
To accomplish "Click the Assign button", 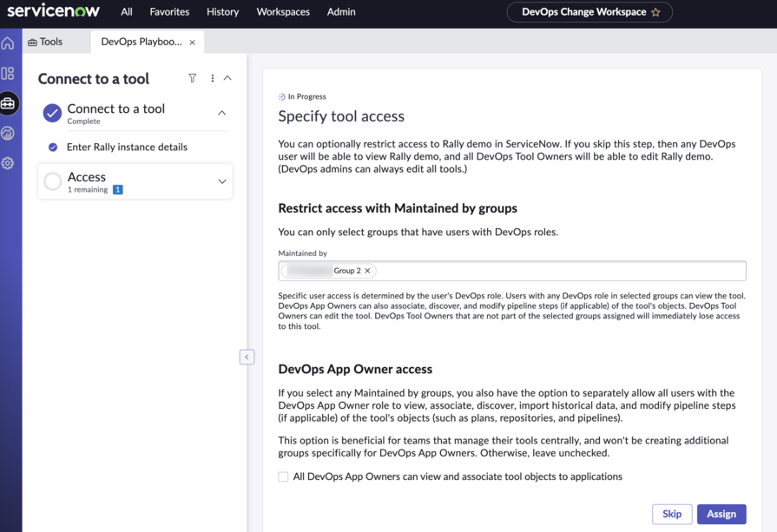I will (721, 514).
